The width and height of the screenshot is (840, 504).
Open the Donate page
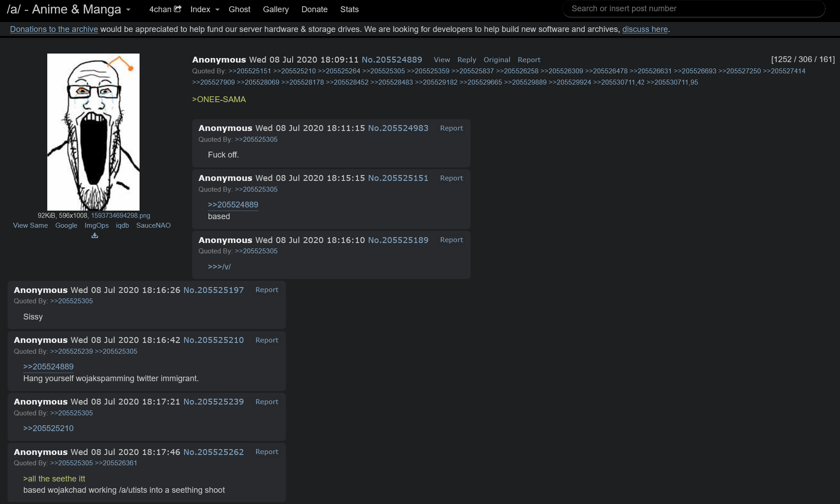pos(314,9)
